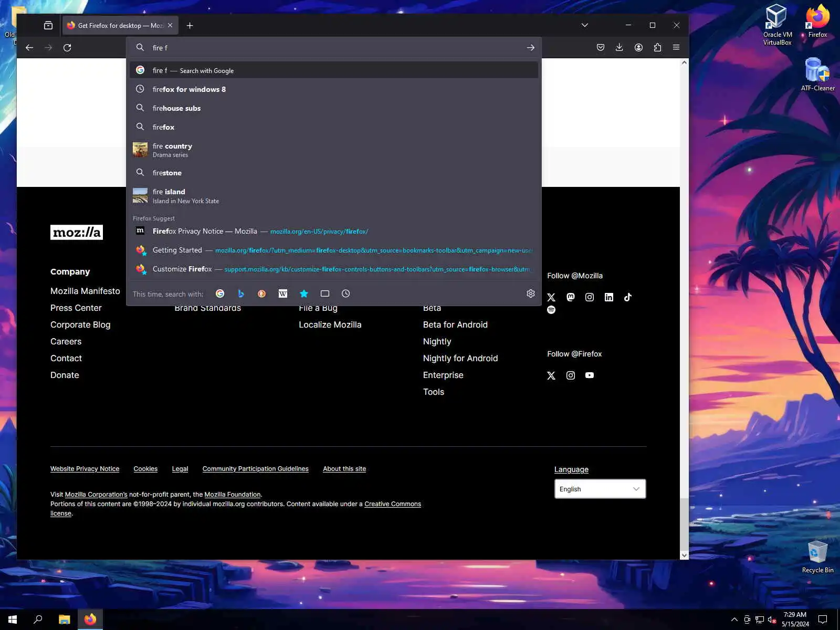Screen dimensions: 840x630
Task: Open Firefox Privacy Notice — Mozilla suggestion
Action: tap(334, 232)
